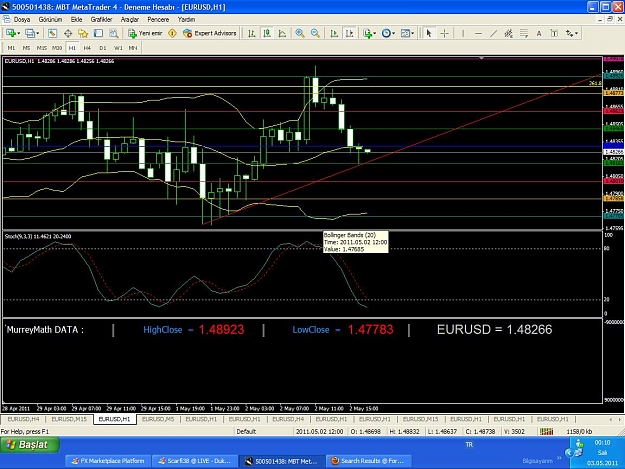Open Scarf38 @ LIVE taskbar button
625x469 pixels.
[x=195, y=461]
